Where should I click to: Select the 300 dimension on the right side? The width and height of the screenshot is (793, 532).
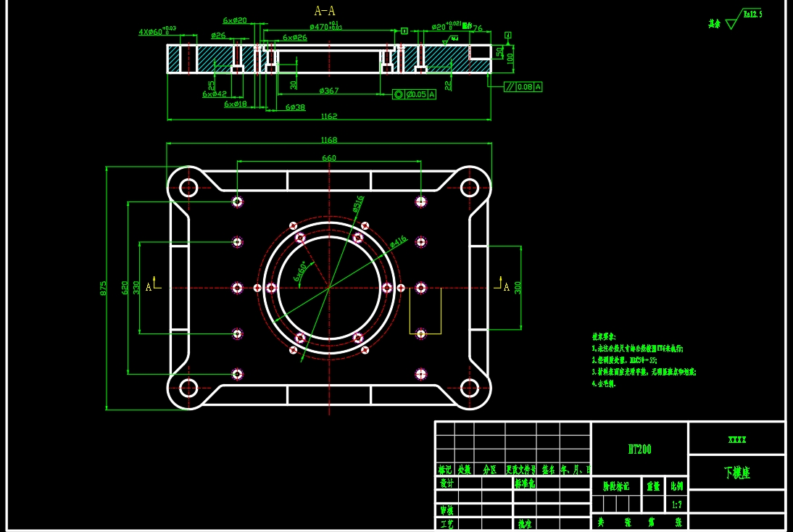[518, 288]
